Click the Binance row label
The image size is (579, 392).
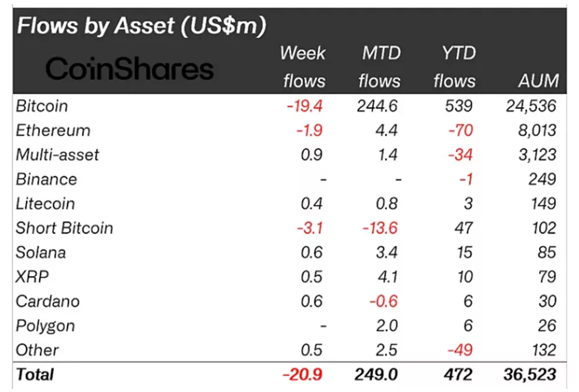(47, 180)
